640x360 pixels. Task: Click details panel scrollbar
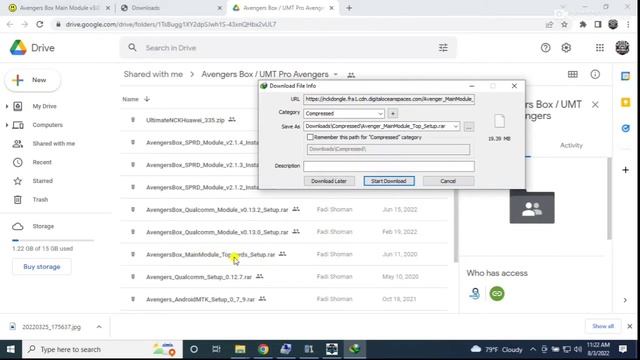609,199
